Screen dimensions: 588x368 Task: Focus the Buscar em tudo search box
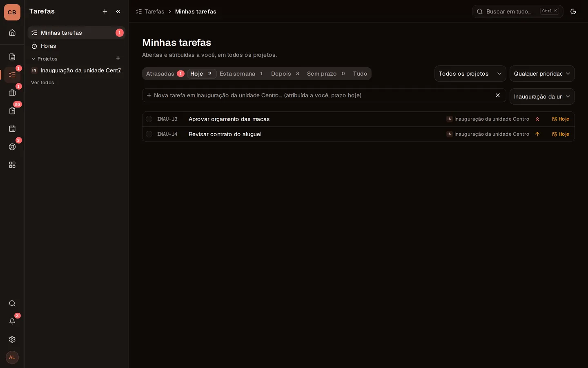point(518,11)
